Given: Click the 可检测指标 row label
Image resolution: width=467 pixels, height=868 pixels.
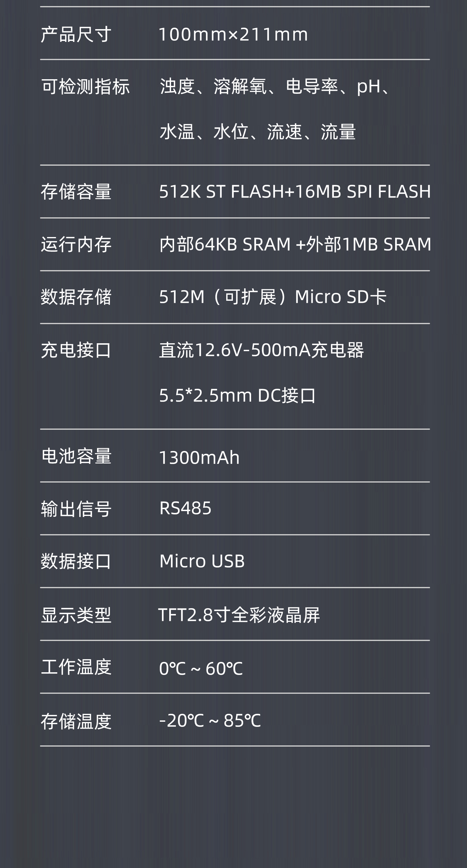Looking at the screenshot, I should 86,86.
